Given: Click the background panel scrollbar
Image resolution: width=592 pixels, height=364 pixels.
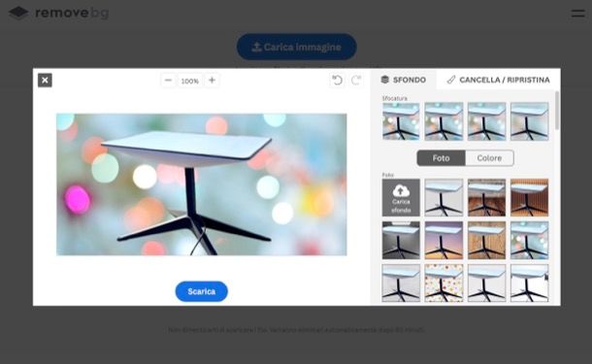Looking at the screenshot, I should pos(557,111).
